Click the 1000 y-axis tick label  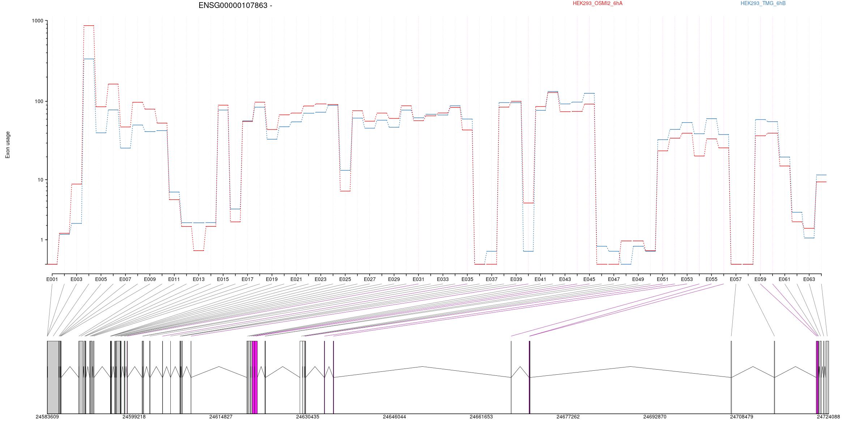click(x=38, y=21)
